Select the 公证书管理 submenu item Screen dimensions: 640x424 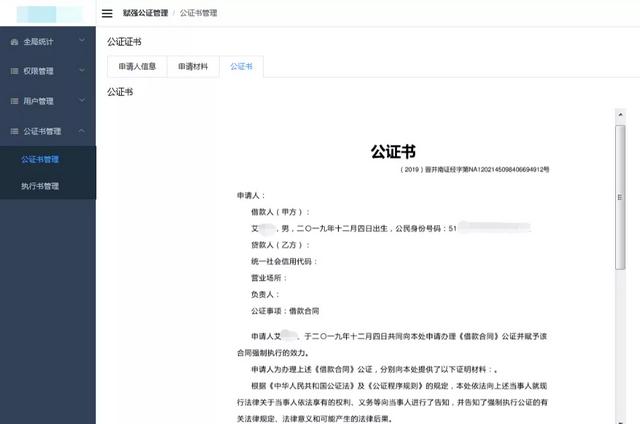[40, 159]
